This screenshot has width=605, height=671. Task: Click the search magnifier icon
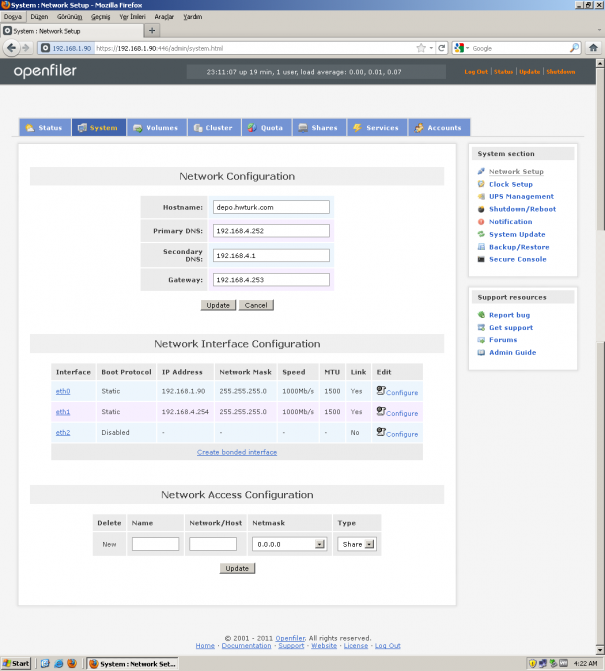(574, 48)
